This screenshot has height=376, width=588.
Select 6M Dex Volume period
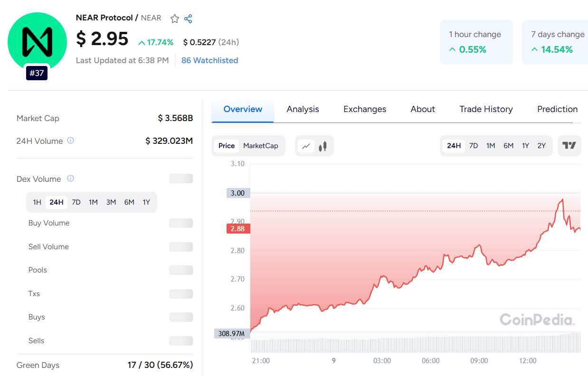pyautogui.click(x=129, y=202)
